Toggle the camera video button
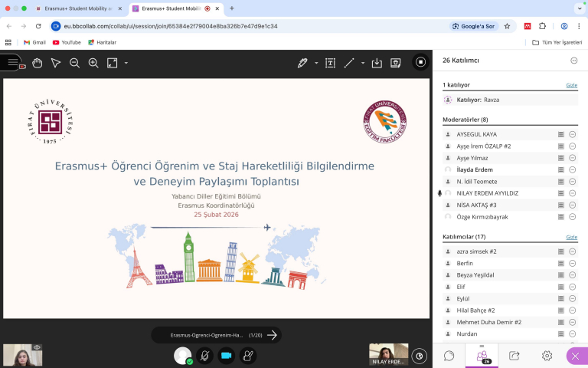This screenshot has width=588, height=368. click(226, 356)
